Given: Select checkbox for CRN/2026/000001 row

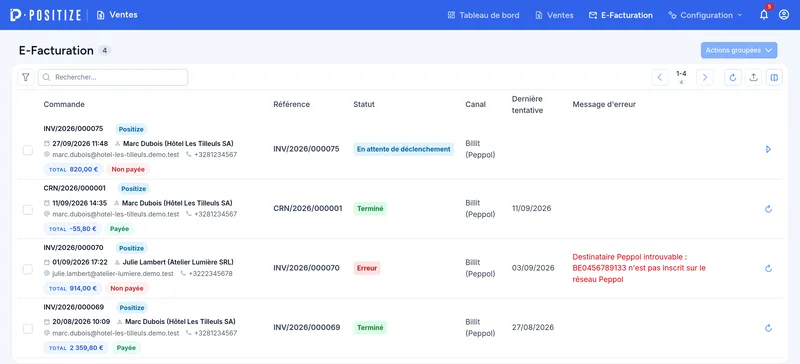Looking at the screenshot, I should coord(28,210).
